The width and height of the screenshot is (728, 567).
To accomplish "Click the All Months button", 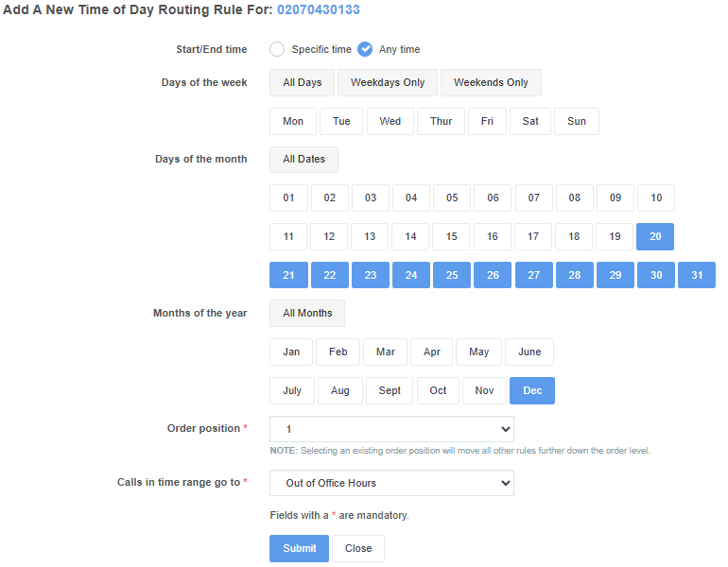I will coord(307,313).
